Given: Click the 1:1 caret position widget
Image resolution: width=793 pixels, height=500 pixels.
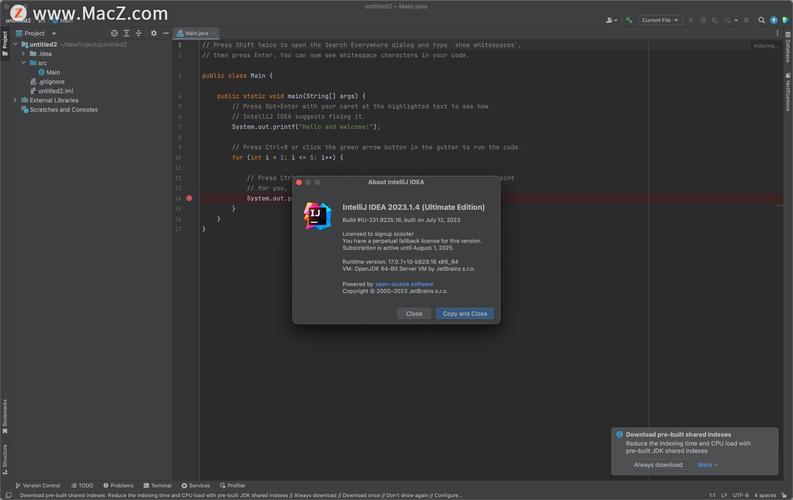Looking at the screenshot, I should [x=712, y=495].
